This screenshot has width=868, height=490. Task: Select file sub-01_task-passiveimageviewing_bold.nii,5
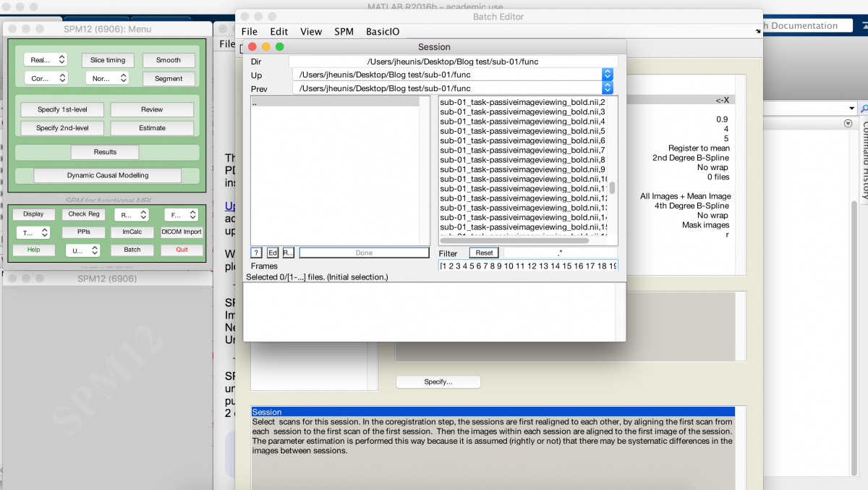pos(523,131)
